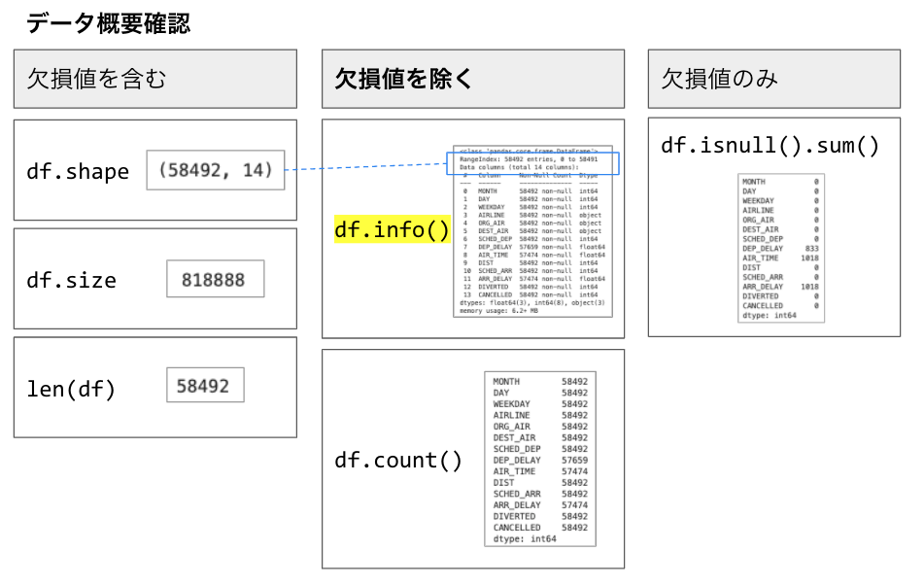Click the 818888 output box

pos(215,281)
